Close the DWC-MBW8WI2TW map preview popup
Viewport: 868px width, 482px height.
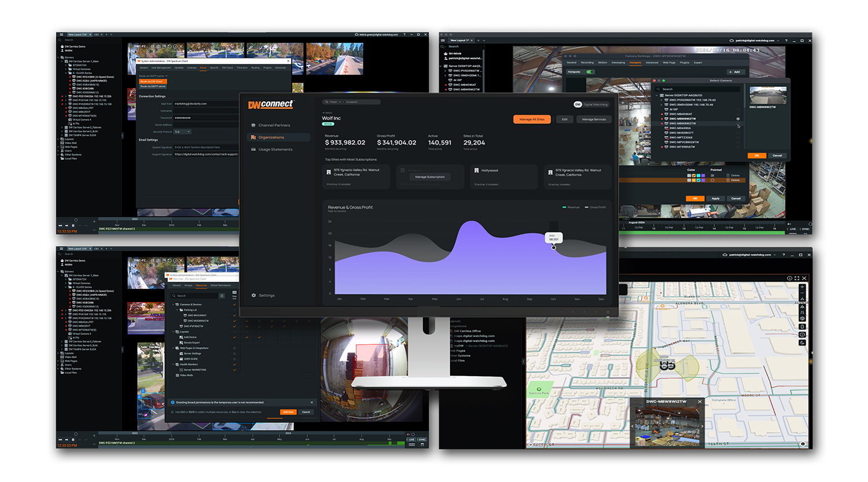pos(700,402)
